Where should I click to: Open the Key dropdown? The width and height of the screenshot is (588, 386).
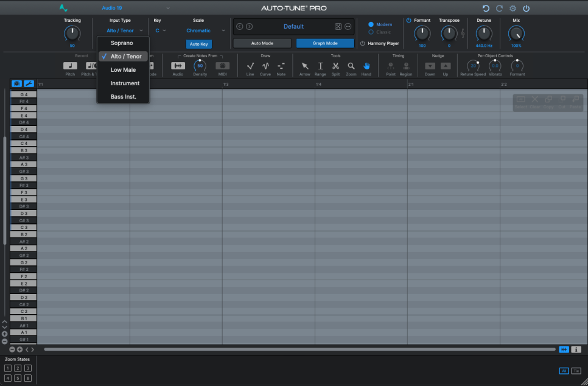point(161,31)
